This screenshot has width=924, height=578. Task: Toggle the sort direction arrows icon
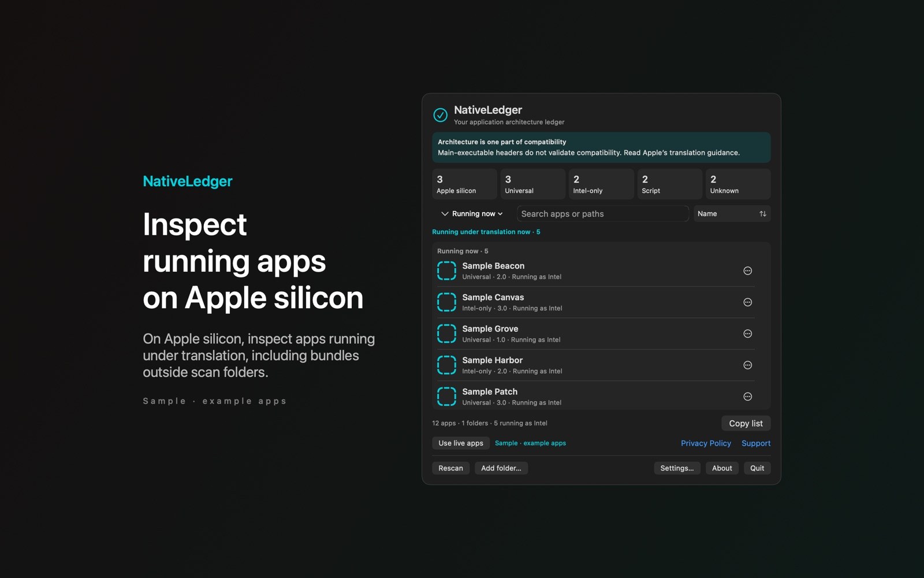click(x=763, y=214)
